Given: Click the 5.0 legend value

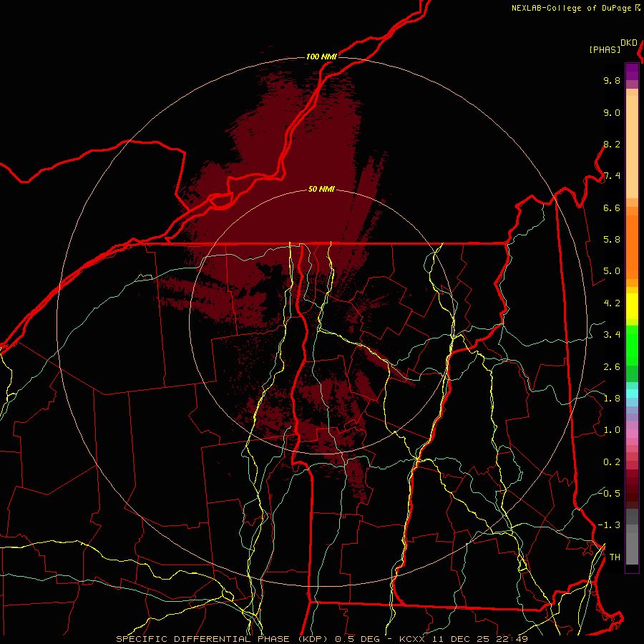Looking at the screenshot, I should [x=612, y=271].
